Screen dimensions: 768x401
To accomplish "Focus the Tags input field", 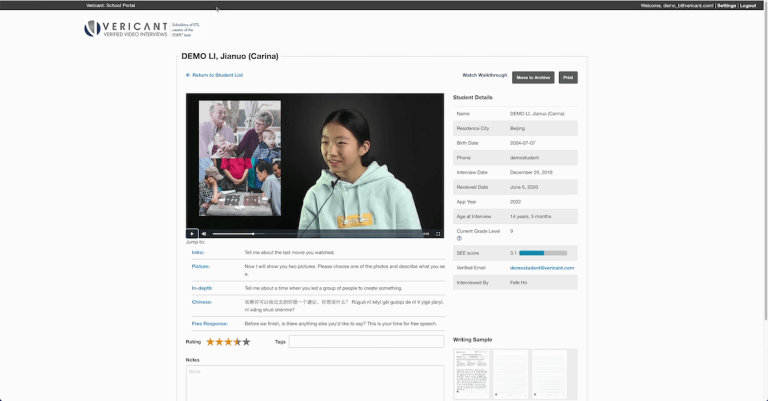I will 366,342.
